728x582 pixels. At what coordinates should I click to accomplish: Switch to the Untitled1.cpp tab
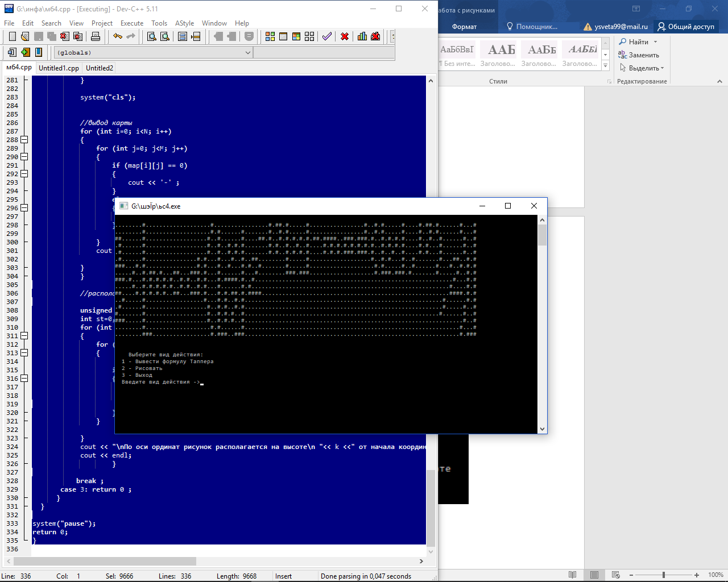click(x=59, y=68)
